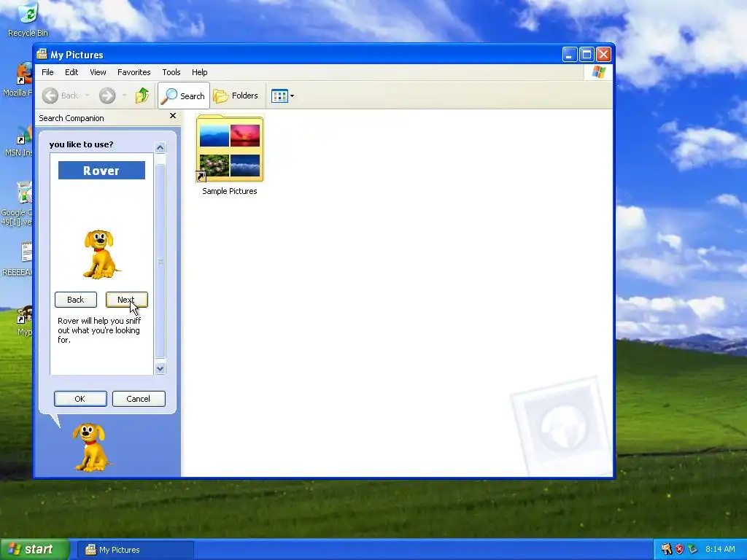Click the Rover name banner

pyautogui.click(x=101, y=171)
